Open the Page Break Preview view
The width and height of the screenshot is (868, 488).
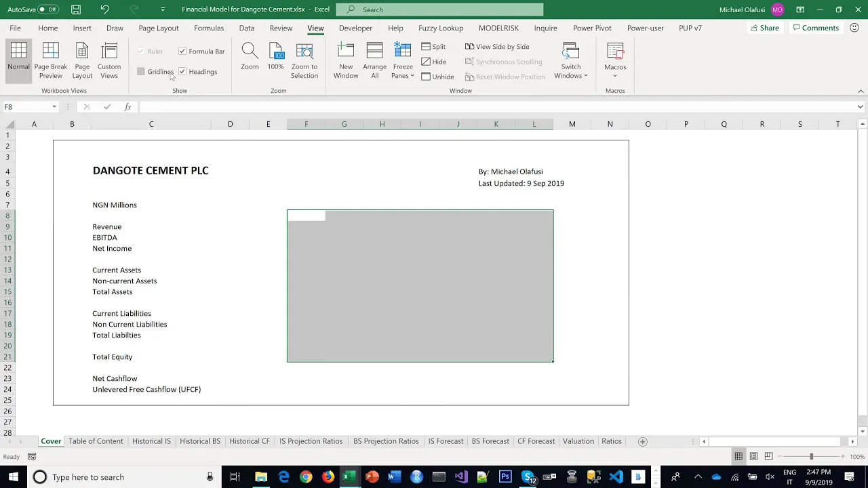(51, 61)
